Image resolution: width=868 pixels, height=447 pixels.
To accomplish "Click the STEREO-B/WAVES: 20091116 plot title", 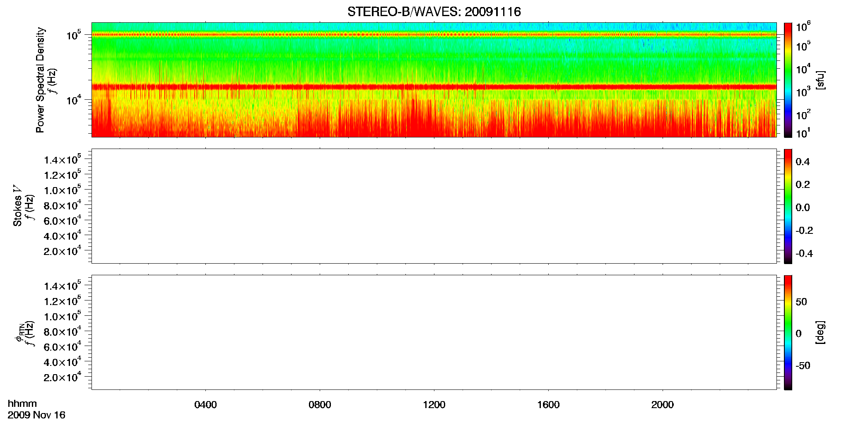I will pyautogui.click(x=434, y=12).
